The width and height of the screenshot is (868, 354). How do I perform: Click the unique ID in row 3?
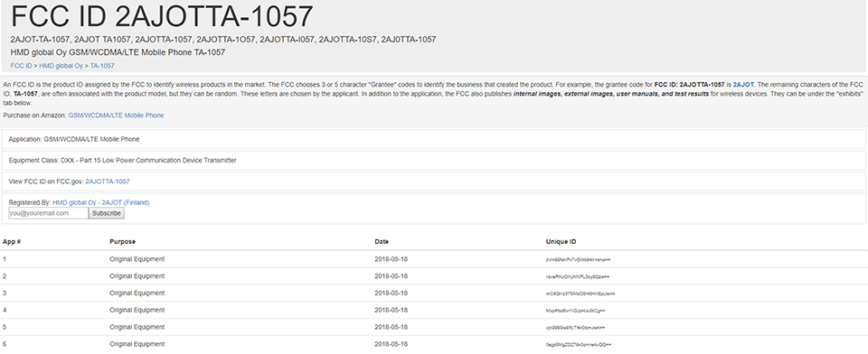tap(580, 293)
